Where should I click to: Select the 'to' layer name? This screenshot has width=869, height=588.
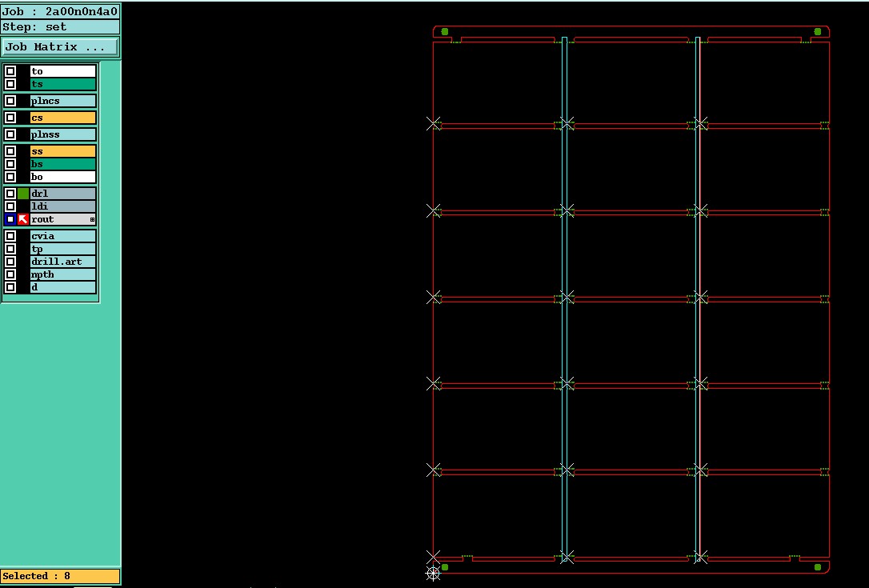pyautogui.click(x=62, y=71)
